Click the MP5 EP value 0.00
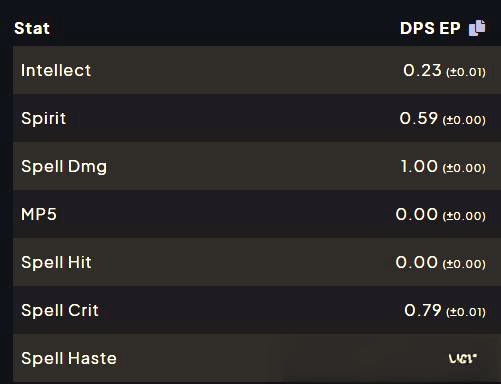This screenshot has height=384, width=501. tap(416, 214)
